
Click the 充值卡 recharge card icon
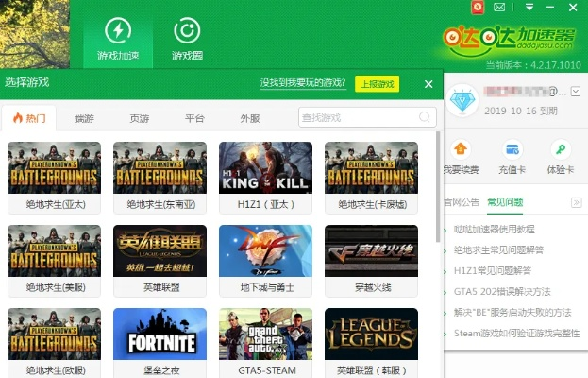[x=512, y=149]
